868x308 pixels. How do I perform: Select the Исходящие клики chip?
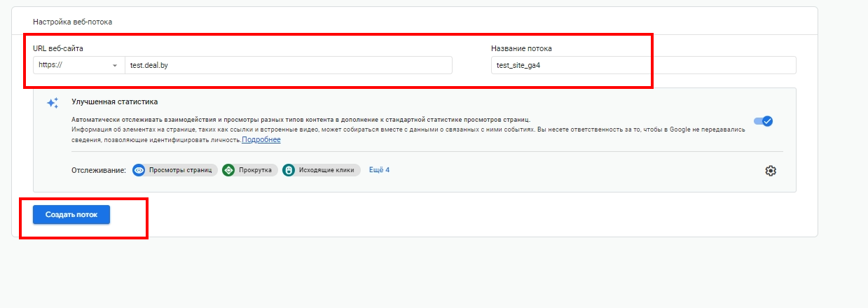tap(321, 170)
